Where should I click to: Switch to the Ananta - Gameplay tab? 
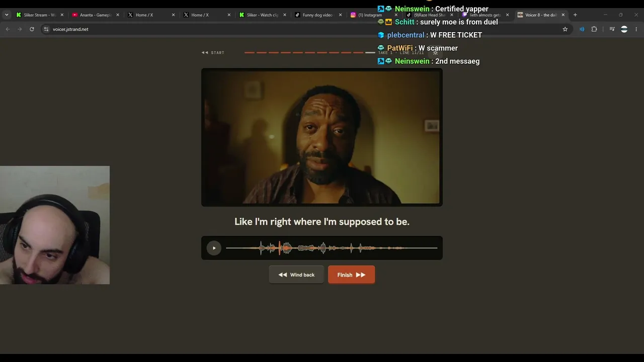tap(95, 15)
